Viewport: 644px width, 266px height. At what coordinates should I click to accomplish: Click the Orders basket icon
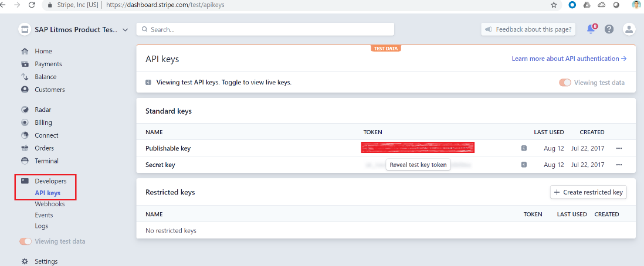(25, 148)
